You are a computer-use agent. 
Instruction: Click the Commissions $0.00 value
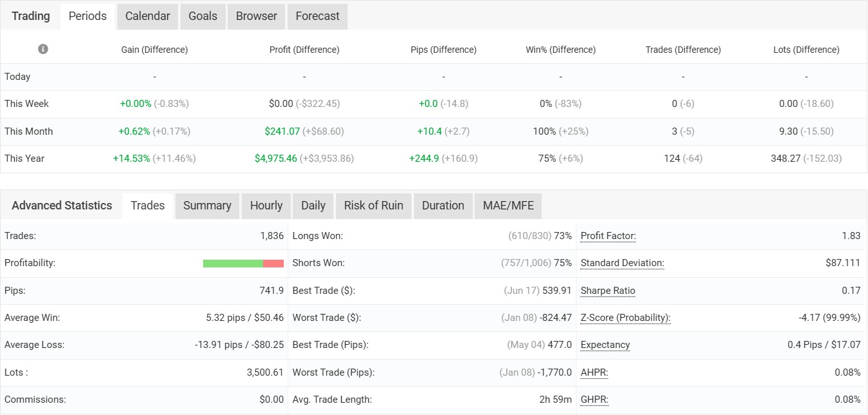[271, 400]
